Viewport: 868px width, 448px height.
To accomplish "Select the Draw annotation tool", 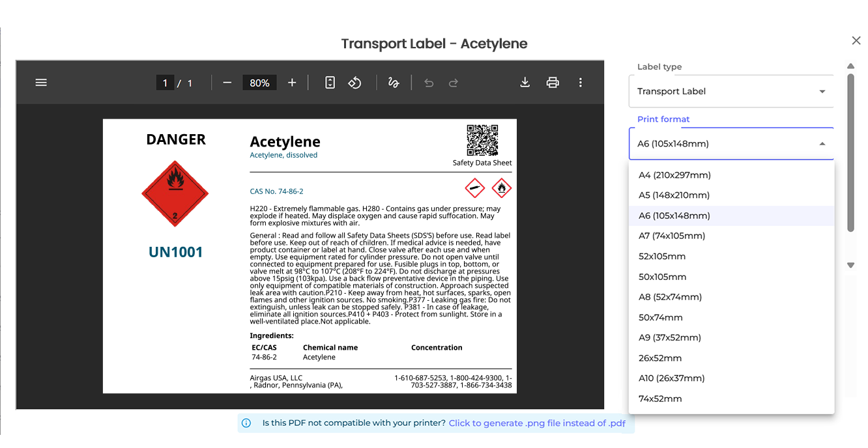I will point(394,83).
